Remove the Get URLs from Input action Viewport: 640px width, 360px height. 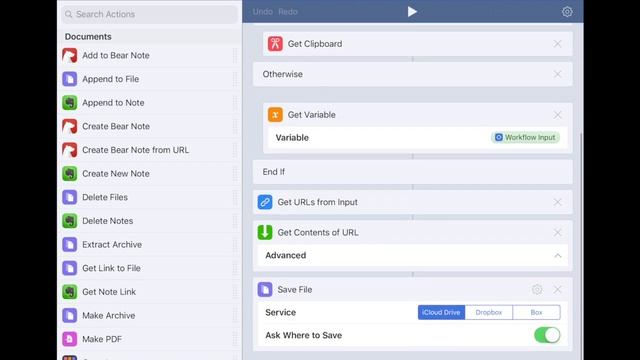tap(558, 202)
